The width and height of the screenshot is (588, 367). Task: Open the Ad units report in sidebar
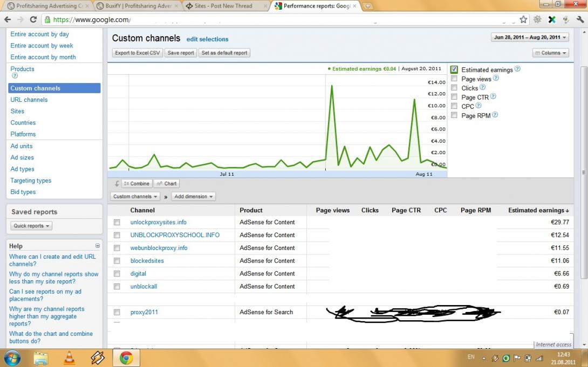click(22, 146)
